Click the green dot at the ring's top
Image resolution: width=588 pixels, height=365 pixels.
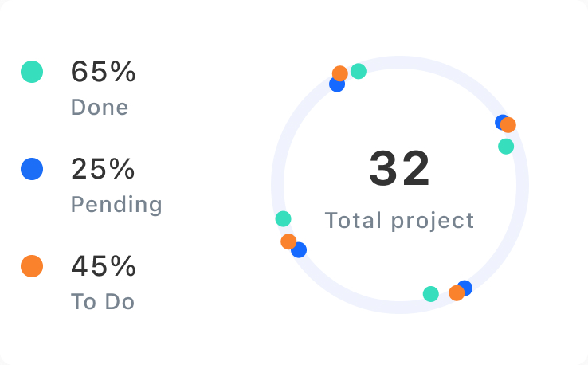pos(359,71)
